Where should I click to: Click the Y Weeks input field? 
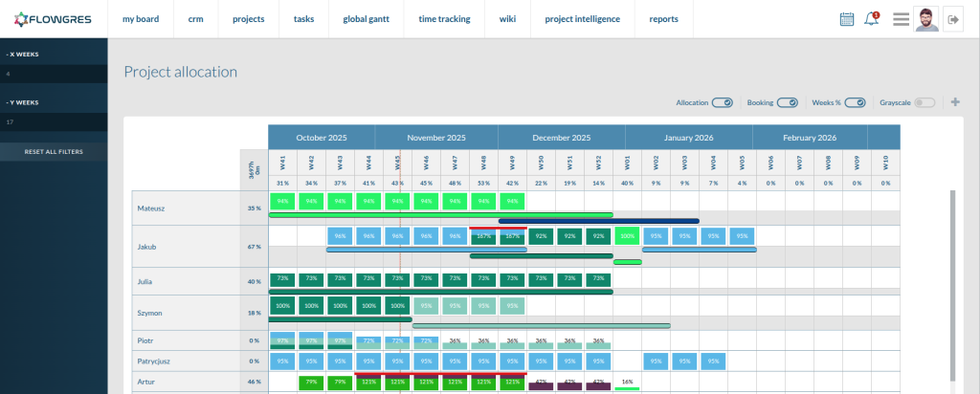pyautogui.click(x=54, y=122)
